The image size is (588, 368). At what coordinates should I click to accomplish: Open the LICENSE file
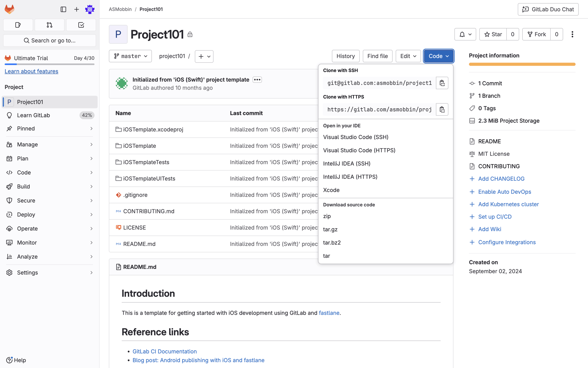pos(134,228)
